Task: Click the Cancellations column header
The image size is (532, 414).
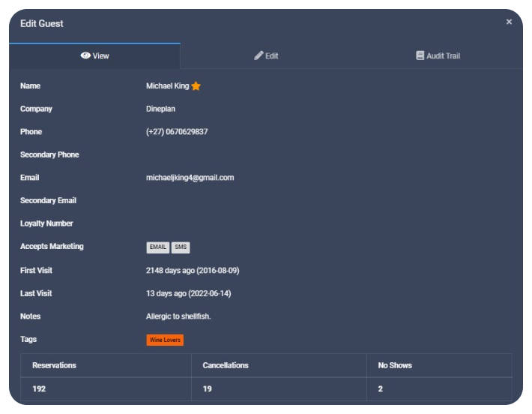Action: (x=226, y=365)
